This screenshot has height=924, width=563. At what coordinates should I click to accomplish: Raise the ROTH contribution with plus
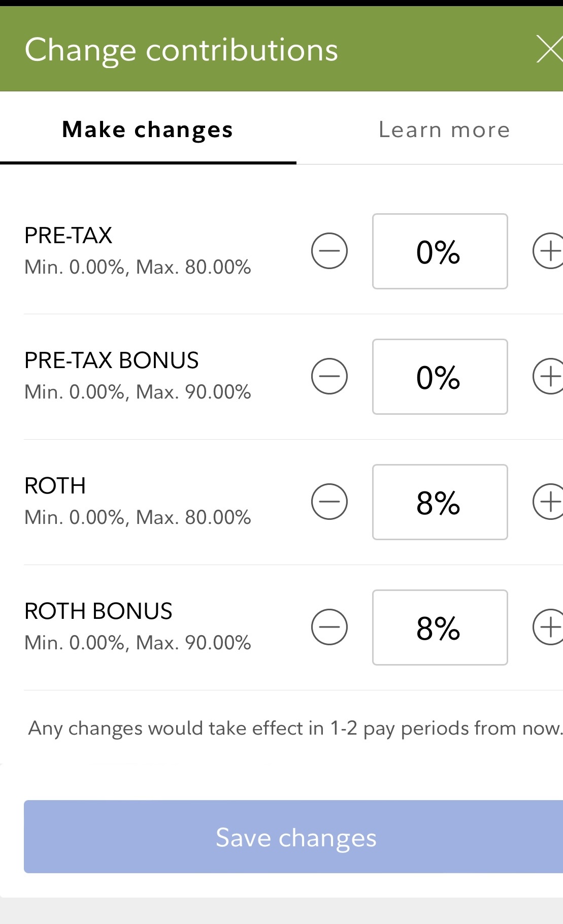549,502
